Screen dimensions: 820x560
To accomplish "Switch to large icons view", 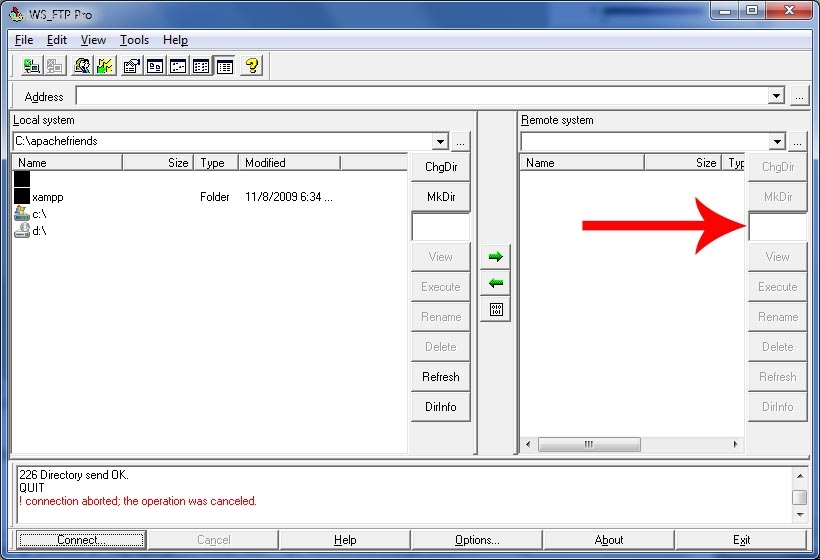I will pyautogui.click(x=155, y=66).
